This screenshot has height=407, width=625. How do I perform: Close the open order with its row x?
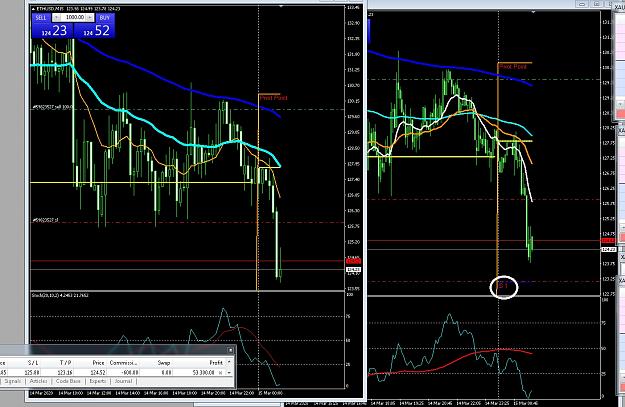(x=220, y=372)
